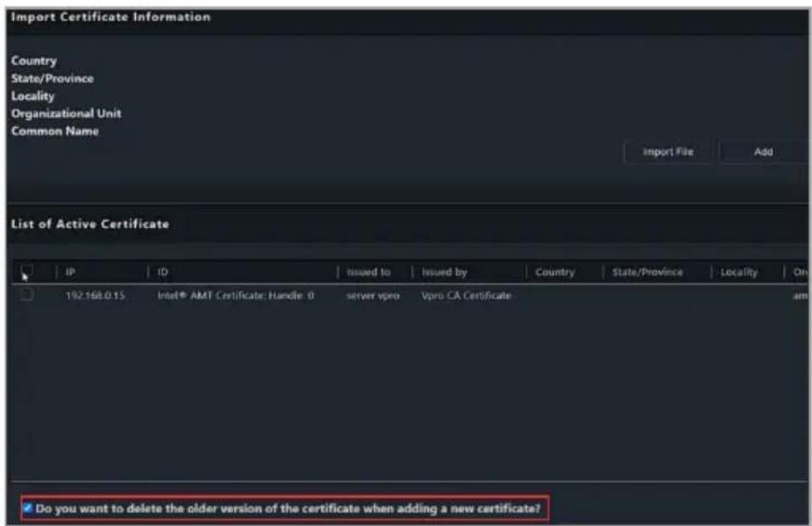
Task: Sort by Issued by column header
Action: 444,272
